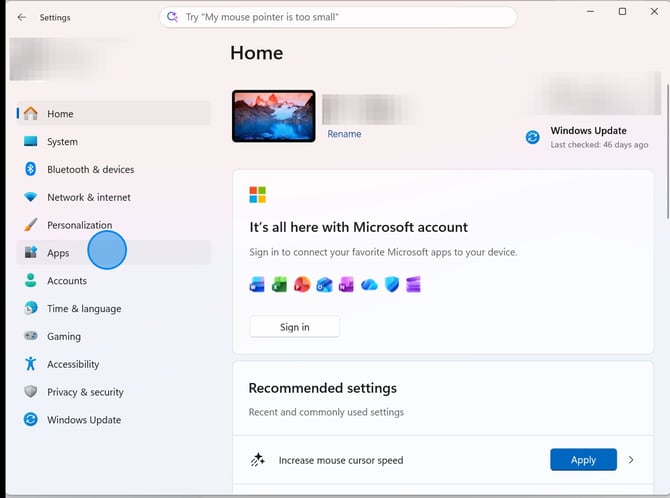Click the large Home page heading

(x=256, y=53)
